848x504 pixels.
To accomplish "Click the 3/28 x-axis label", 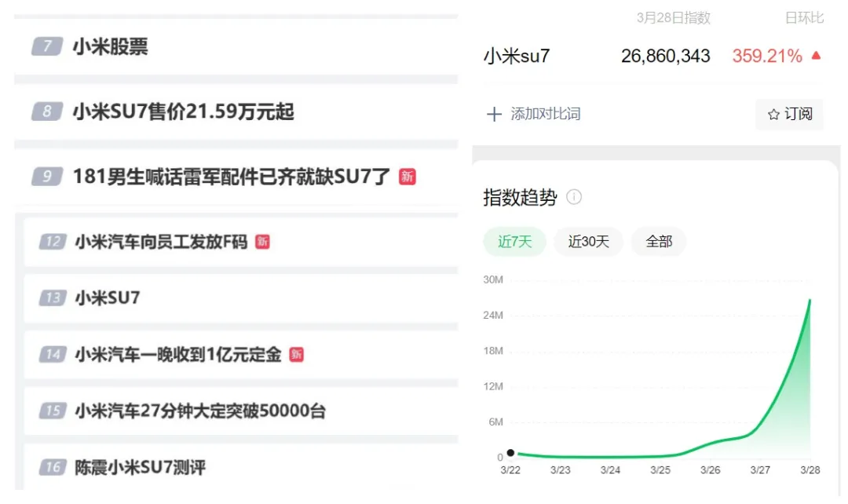I will coord(810,470).
